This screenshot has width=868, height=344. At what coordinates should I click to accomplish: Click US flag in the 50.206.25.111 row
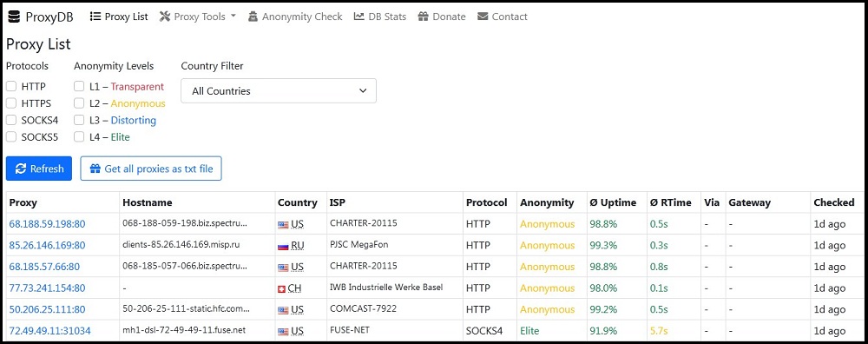(x=284, y=310)
